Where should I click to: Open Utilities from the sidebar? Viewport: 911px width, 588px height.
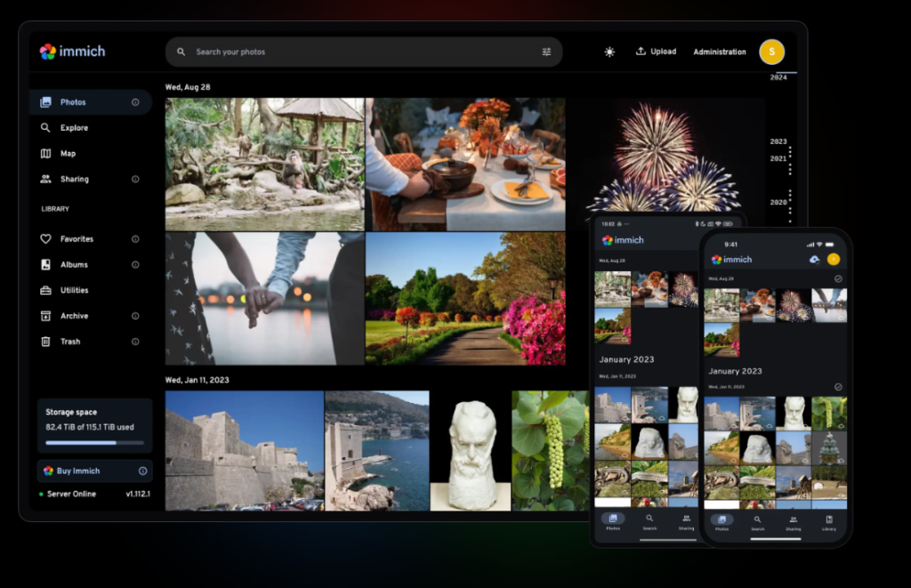73,290
